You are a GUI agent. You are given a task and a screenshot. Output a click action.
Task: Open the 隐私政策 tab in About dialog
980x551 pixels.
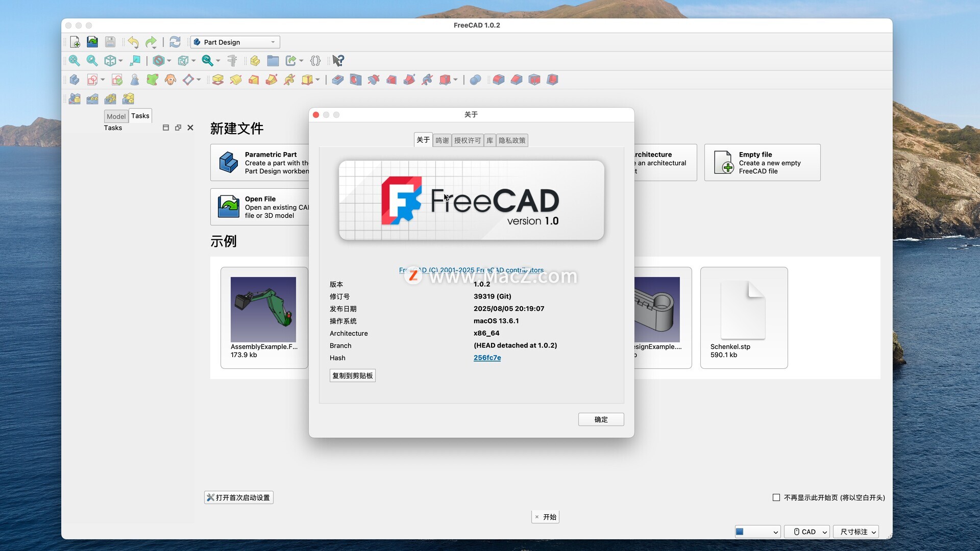click(x=512, y=140)
